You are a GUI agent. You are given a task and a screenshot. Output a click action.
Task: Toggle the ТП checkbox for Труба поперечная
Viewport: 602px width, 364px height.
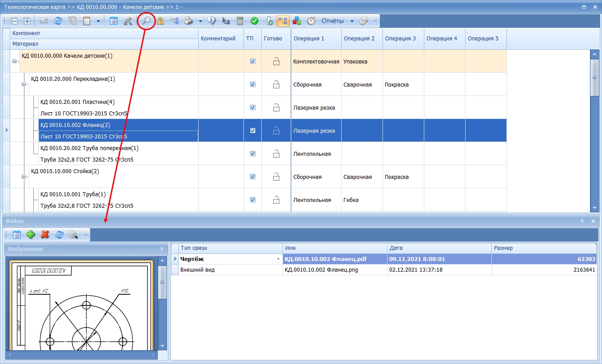coord(253,154)
